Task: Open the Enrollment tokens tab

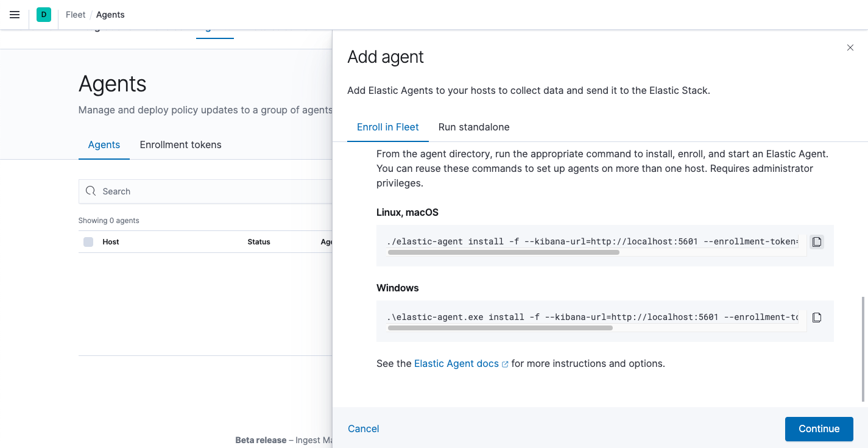Action: (180, 144)
